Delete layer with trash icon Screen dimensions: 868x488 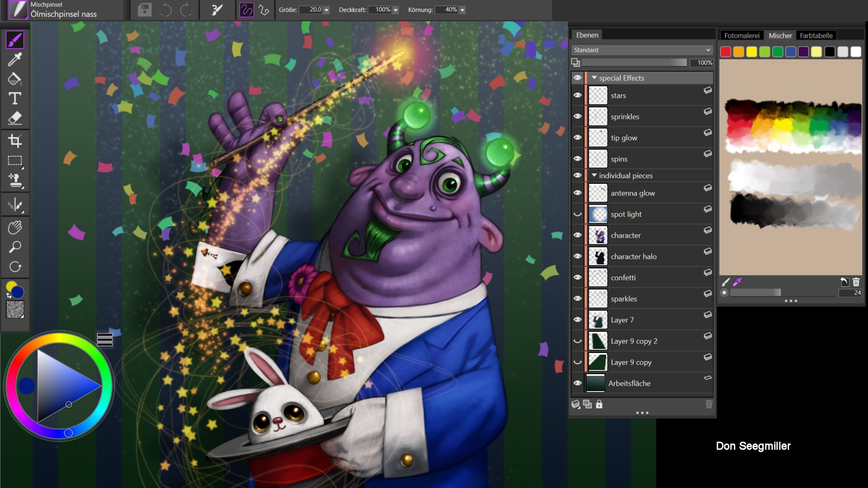coord(708,404)
